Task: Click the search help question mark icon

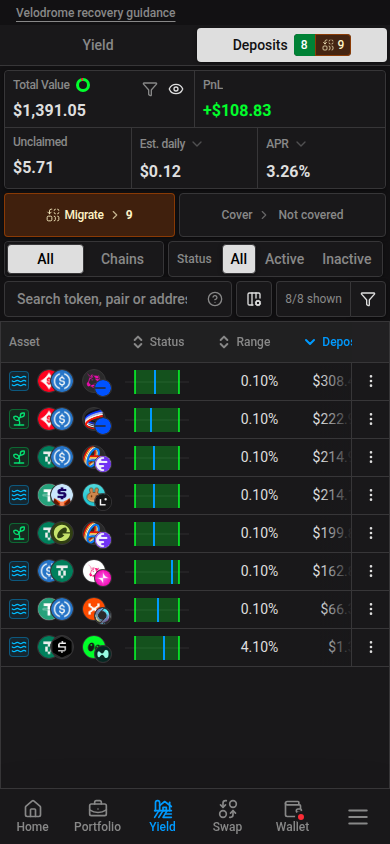Action: (215, 299)
